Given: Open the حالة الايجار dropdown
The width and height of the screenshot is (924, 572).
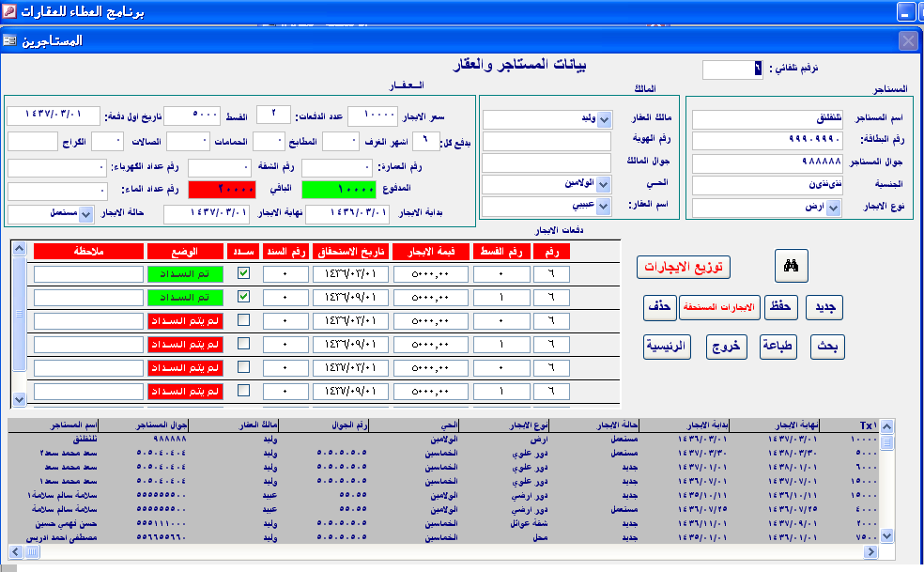Looking at the screenshot, I should [x=87, y=214].
